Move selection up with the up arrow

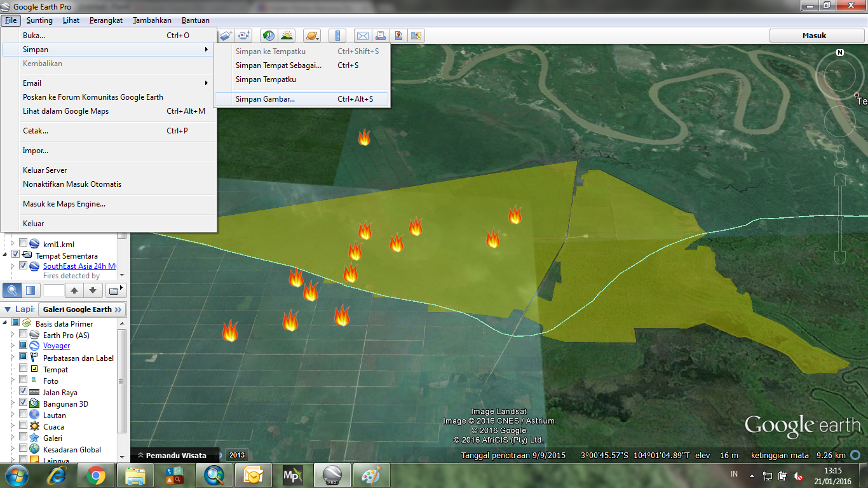point(74,290)
